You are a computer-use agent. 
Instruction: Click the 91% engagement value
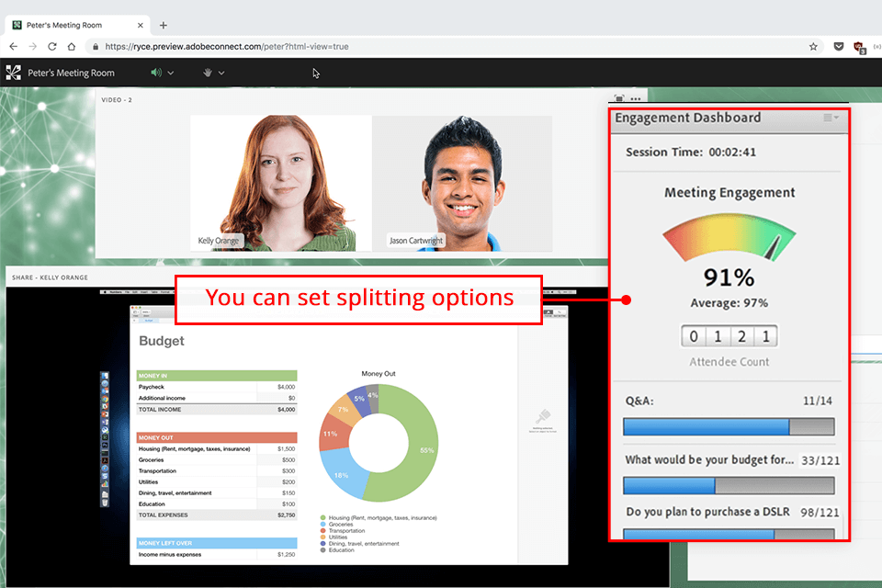coord(729,277)
